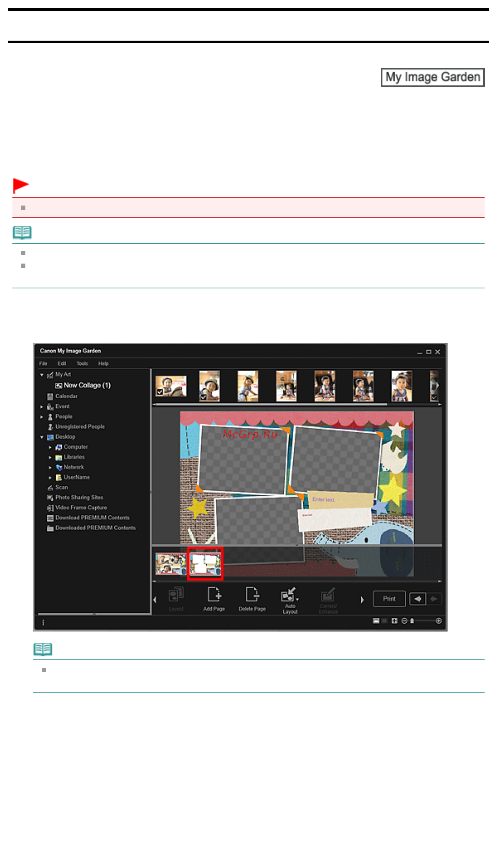Click the right arrow of the tools bar

pyautogui.click(x=362, y=600)
